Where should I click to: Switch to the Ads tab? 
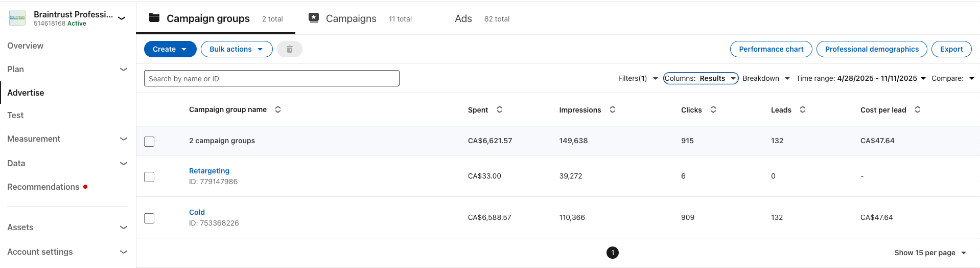pos(463,18)
